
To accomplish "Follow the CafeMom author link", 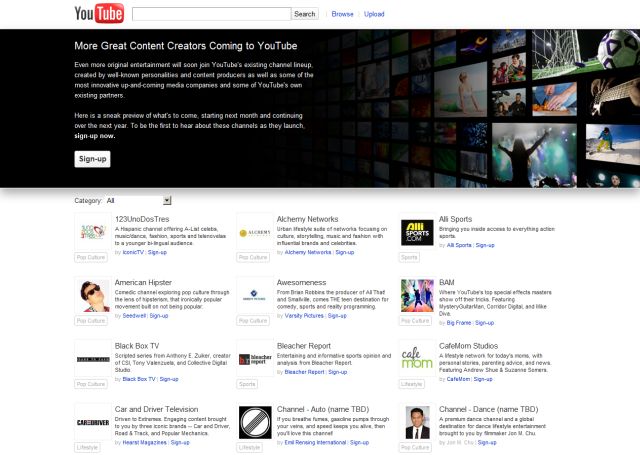I will (x=458, y=379).
